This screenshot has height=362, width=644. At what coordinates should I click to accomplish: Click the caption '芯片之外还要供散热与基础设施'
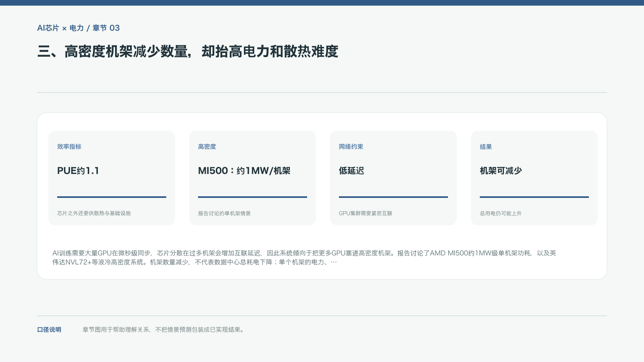[x=94, y=213]
